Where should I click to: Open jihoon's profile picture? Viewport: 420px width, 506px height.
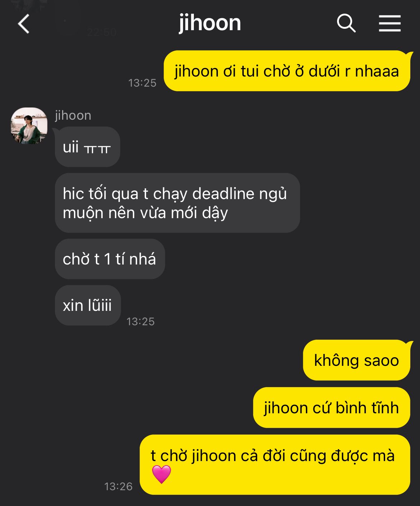[x=29, y=125]
